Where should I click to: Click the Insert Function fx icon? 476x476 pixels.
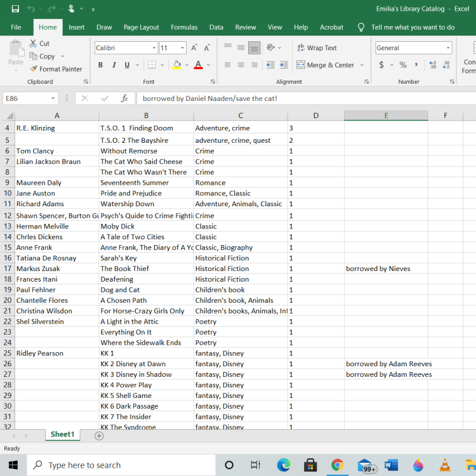point(124,98)
